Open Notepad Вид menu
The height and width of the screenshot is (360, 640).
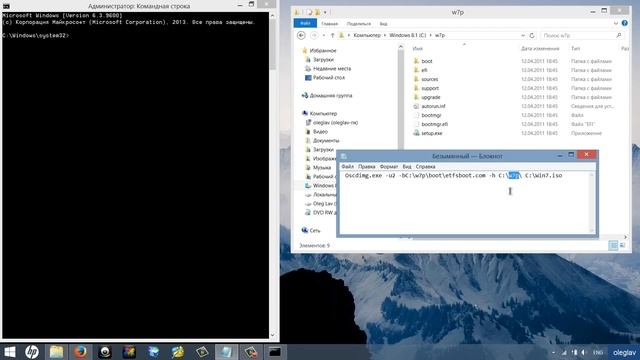(x=407, y=167)
